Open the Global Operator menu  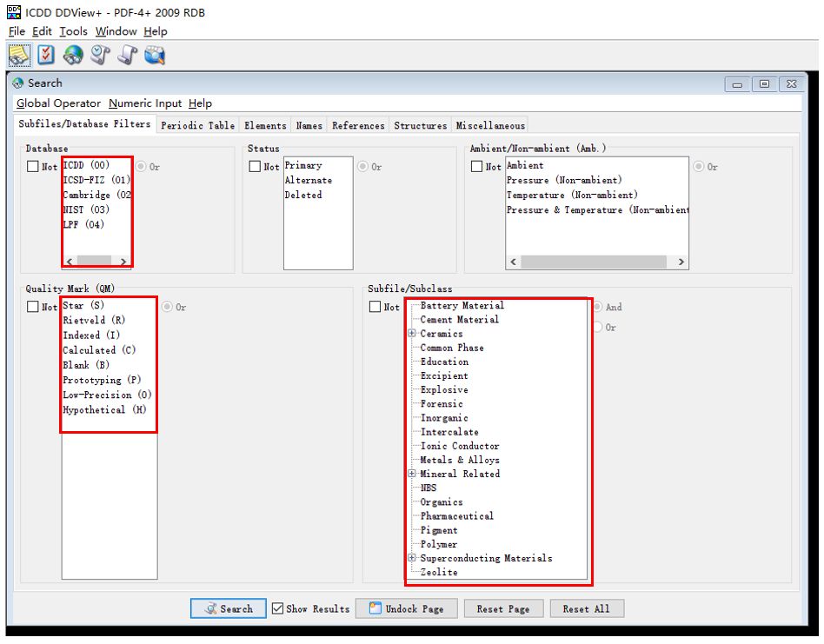coord(58,103)
